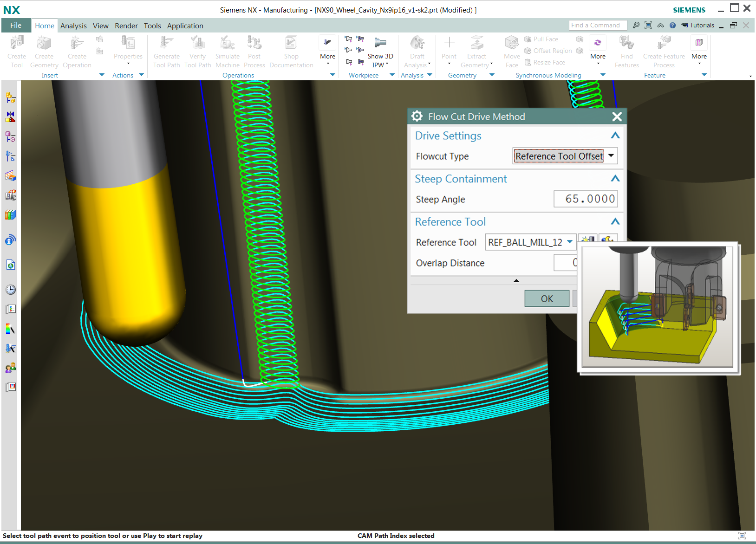Open the Operation Navigator sidebar icon
The height and width of the screenshot is (544, 756).
click(x=10, y=156)
